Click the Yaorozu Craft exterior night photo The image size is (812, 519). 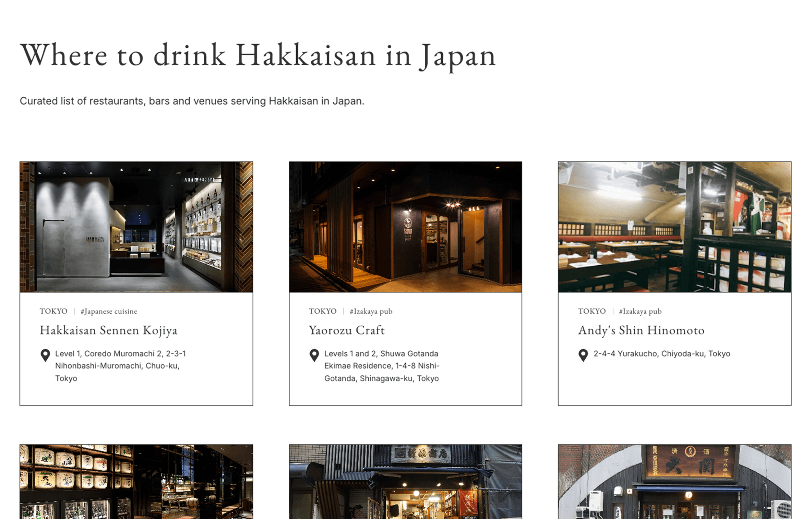tap(405, 227)
